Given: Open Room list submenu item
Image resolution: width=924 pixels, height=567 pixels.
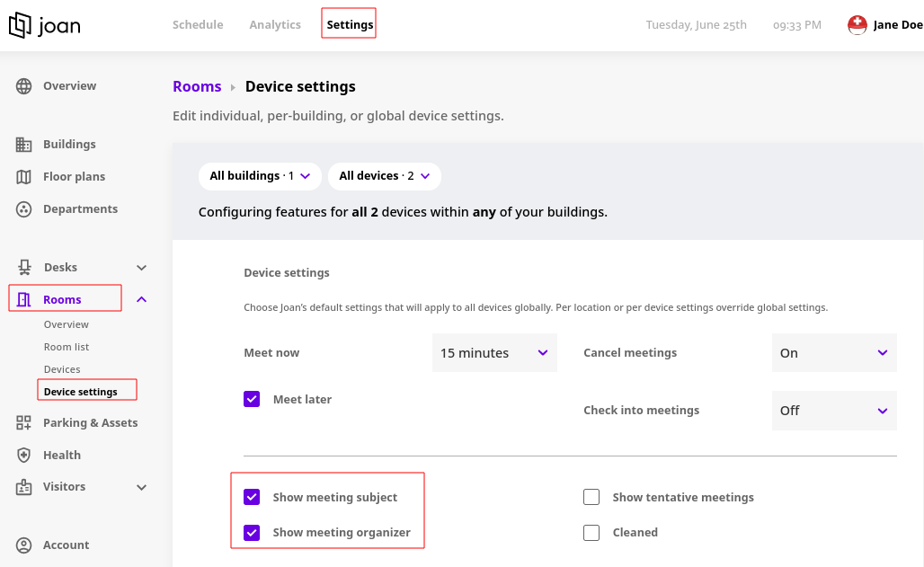Looking at the screenshot, I should pyautogui.click(x=67, y=347).
